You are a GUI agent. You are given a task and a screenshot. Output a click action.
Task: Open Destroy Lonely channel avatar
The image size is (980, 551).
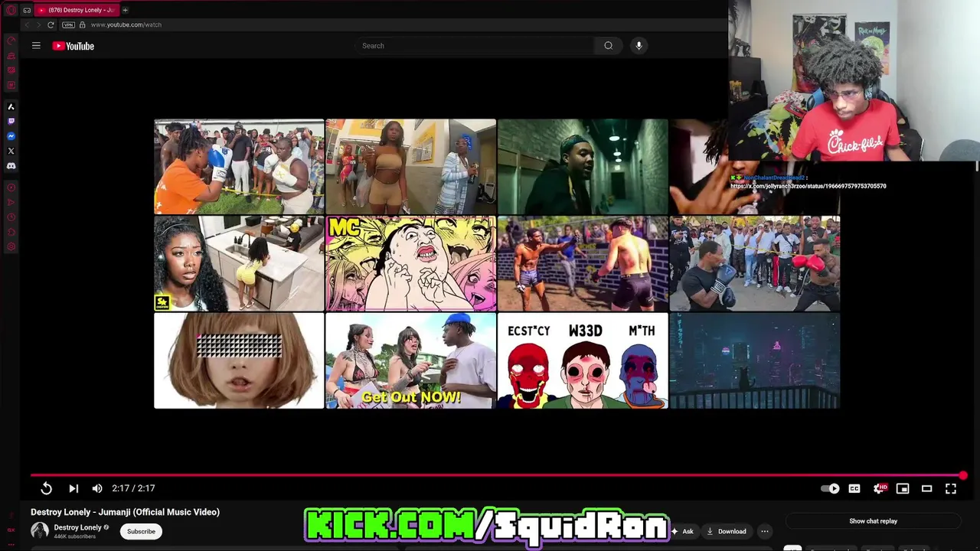pos(40,530)
